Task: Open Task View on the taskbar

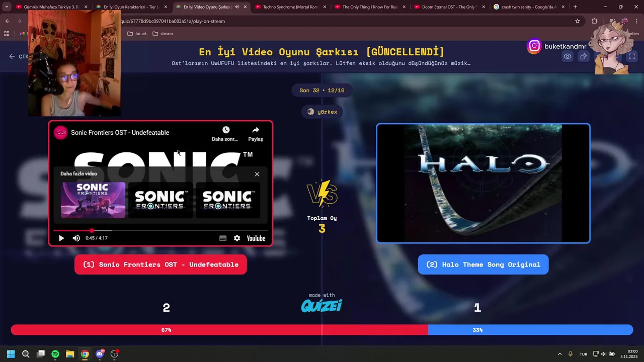Action: tap(41, 354)
